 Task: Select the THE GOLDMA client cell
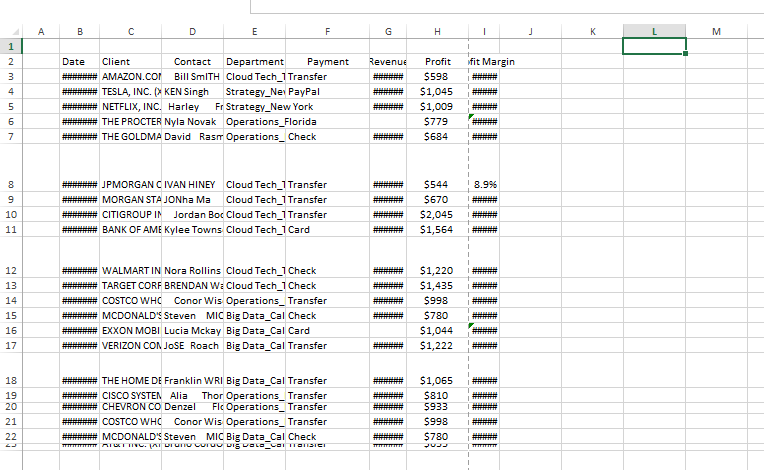coord(131,137)
